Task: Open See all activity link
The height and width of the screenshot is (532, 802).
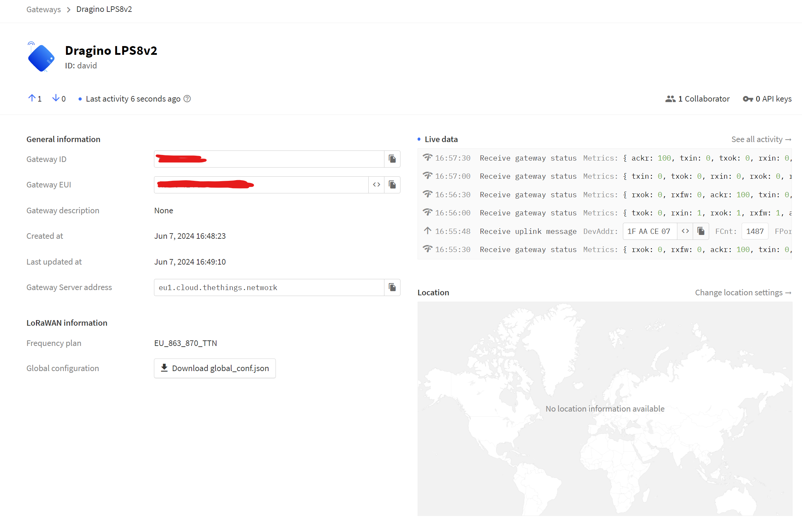Action: [x=761, y=139]
